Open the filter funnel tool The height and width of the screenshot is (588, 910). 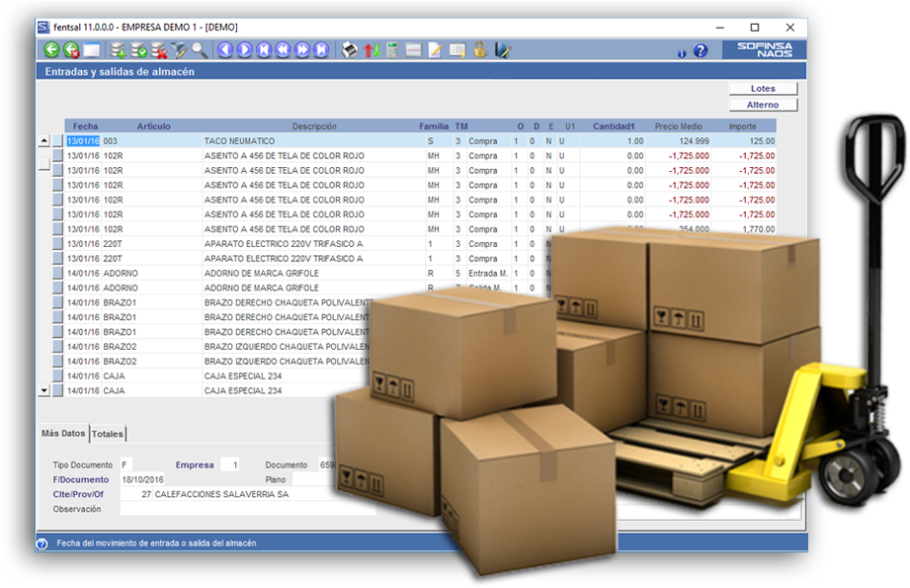(179, 49)
